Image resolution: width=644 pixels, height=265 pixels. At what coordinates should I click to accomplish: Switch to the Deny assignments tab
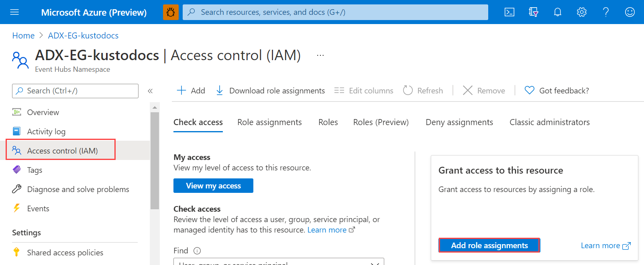(459, 122)
